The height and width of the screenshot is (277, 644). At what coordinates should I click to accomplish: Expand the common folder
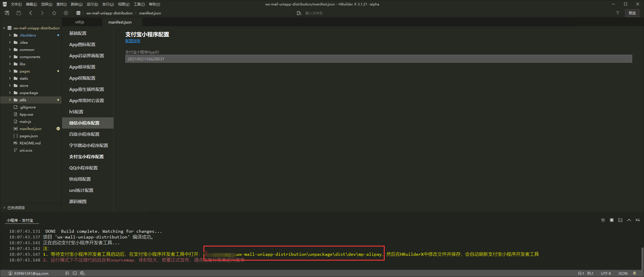pyautogui.click(x=10, y=49)
